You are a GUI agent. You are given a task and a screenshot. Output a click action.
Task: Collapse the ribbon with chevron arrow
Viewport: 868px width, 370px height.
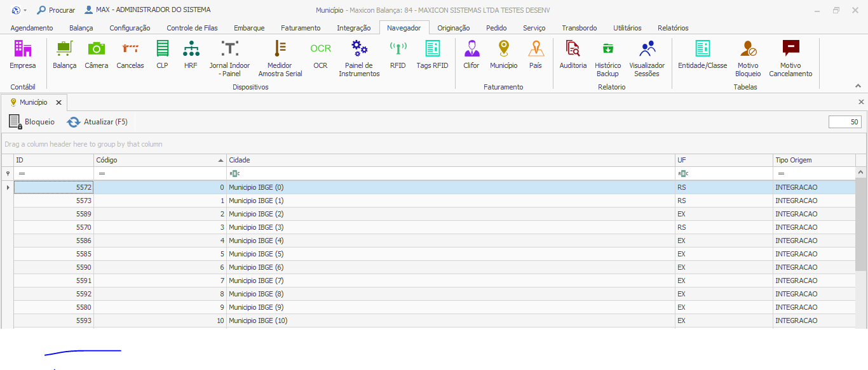[x=857, y=87]
